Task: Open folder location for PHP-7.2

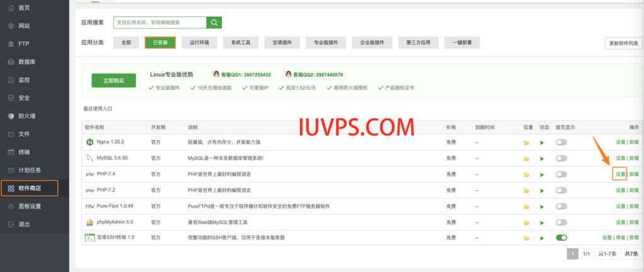Action: 526,191
